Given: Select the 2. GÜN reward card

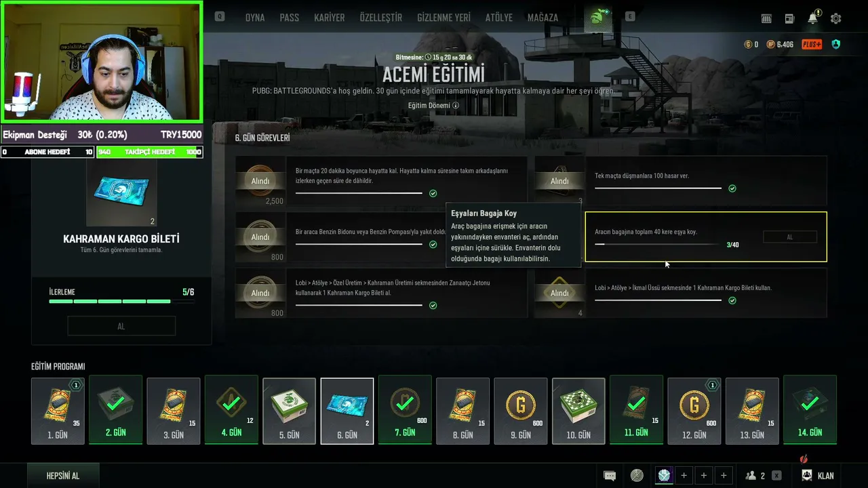Looking at the screenshot, I should [x=116, y=411].
